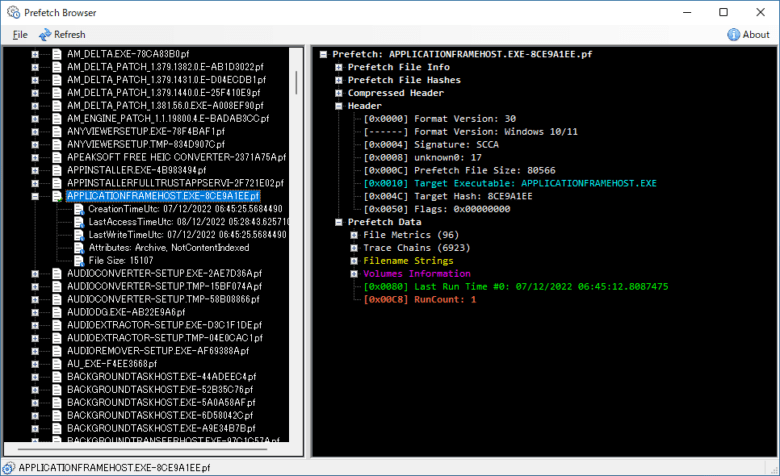Collapse the Header node
This screenshot has width=780, height=476.
(x=339, y=106)
